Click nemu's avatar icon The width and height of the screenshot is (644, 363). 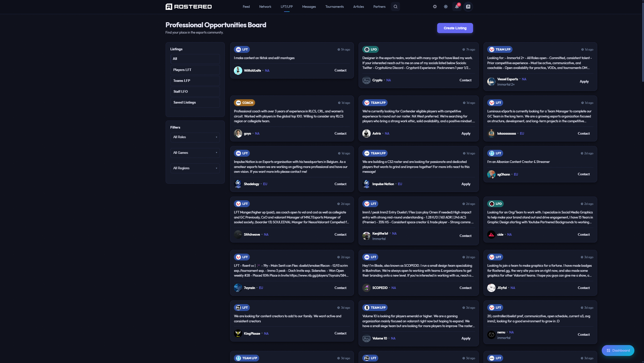[x=491, y=335]
